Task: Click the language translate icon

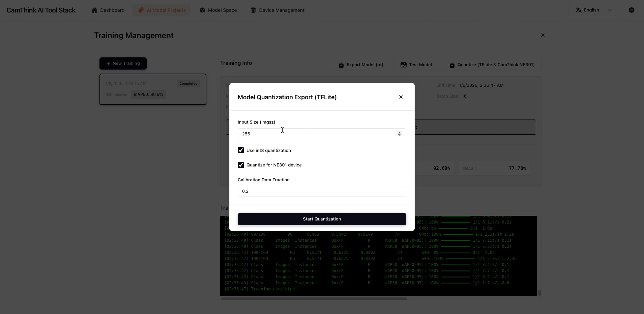Action: tap(579, 10)
